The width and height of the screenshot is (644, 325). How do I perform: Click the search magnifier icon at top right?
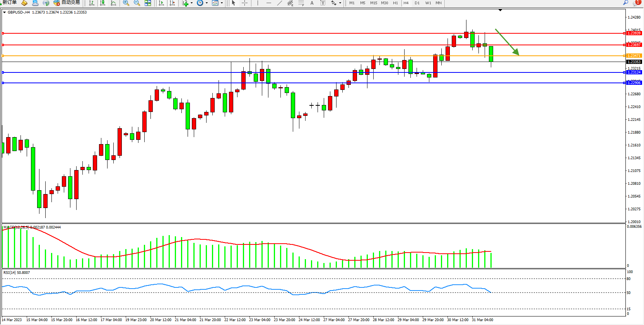pyautogui.click(x=625, y=3)
